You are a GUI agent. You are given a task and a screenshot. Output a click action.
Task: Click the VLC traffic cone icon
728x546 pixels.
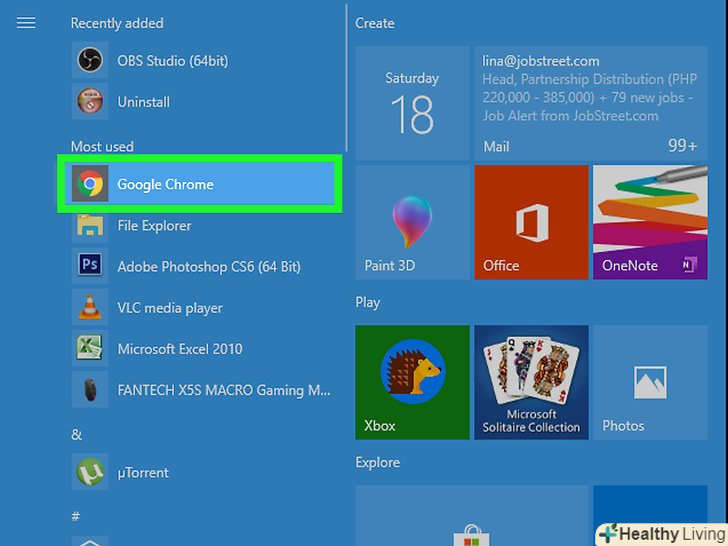[x=90, y=307]
